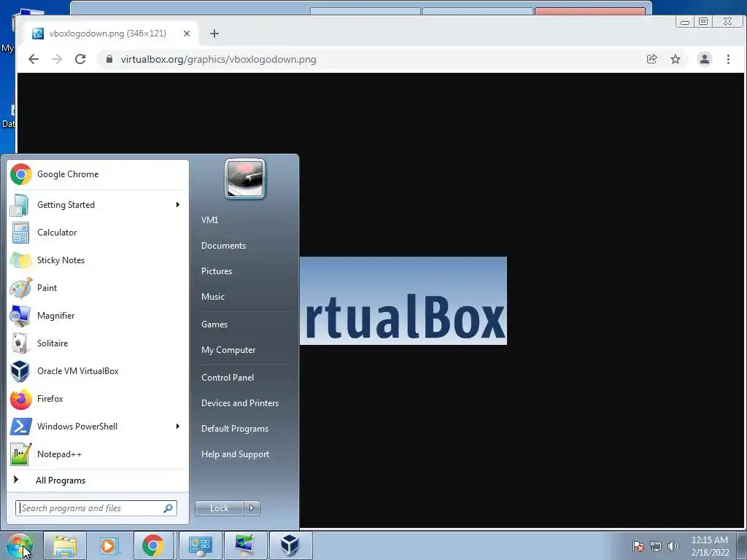Click the Windows Start orb
This screenshot has height=560, width=747.
[20, 545]
